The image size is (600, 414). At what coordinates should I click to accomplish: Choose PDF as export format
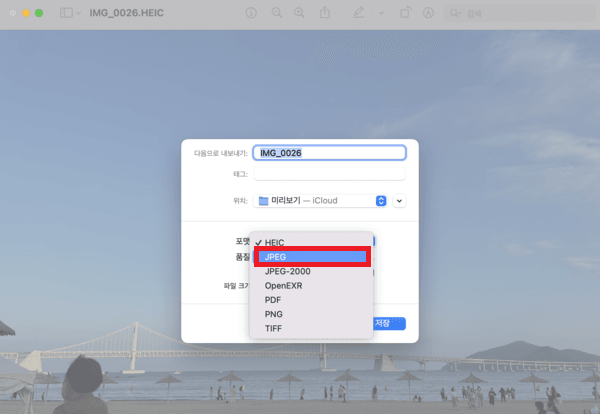click(x=311, y=300)
